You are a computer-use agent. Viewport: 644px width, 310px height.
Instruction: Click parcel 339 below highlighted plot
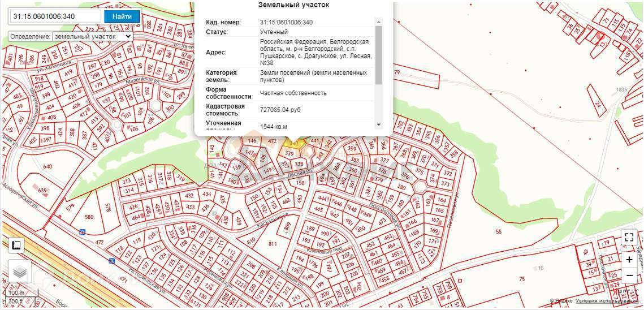pos(289,153)
